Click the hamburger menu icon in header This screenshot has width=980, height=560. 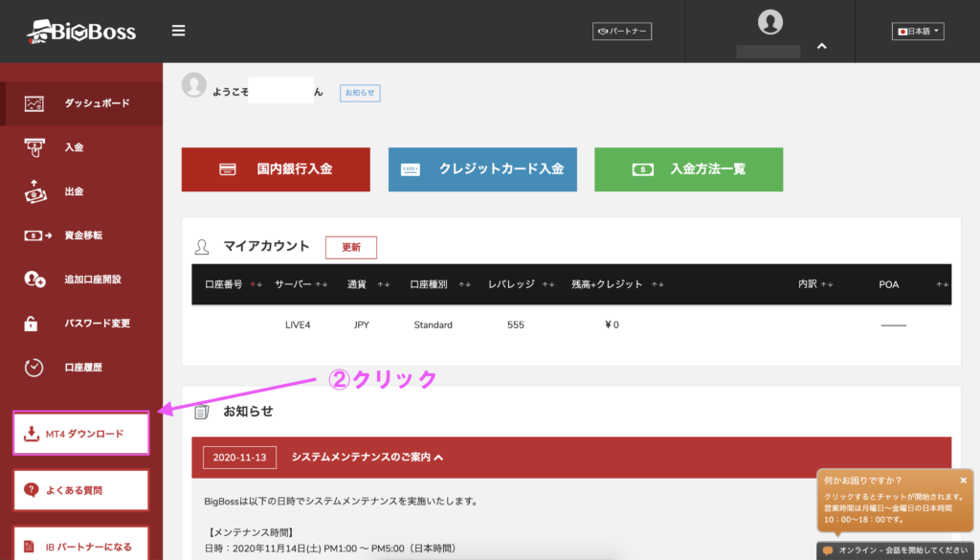178,31
